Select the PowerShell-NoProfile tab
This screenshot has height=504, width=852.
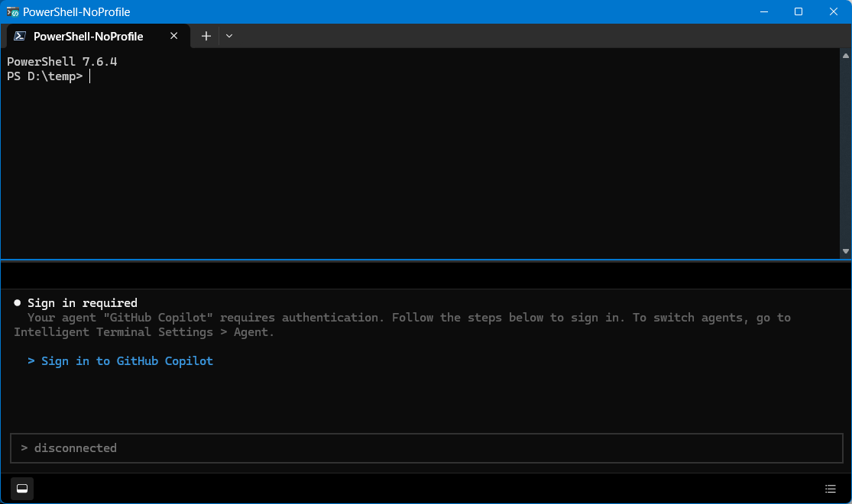point(99,36)
